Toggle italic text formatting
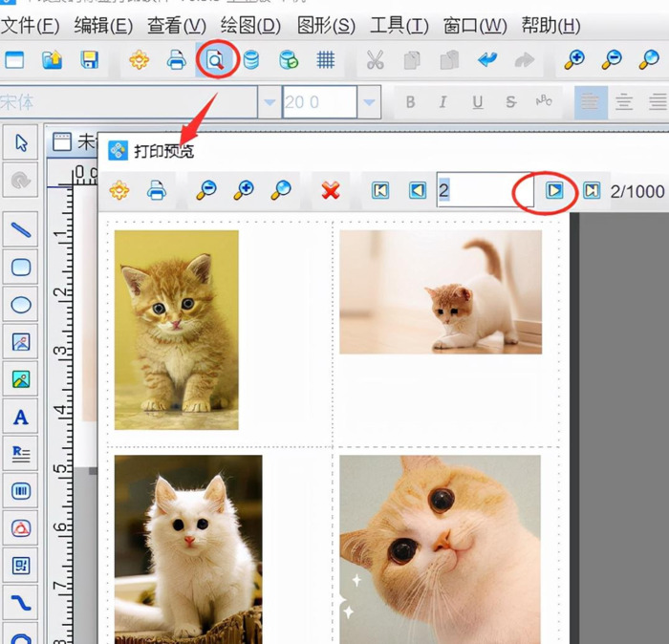This screenshot has width=669, height=644. click(443, 102)
